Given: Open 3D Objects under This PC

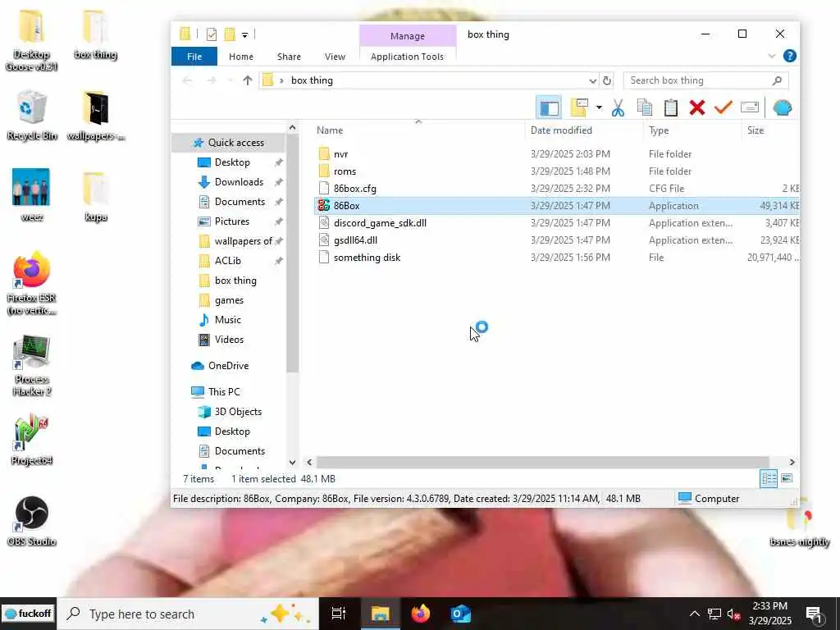Looking at the screenshot, I should click(238, 412).
